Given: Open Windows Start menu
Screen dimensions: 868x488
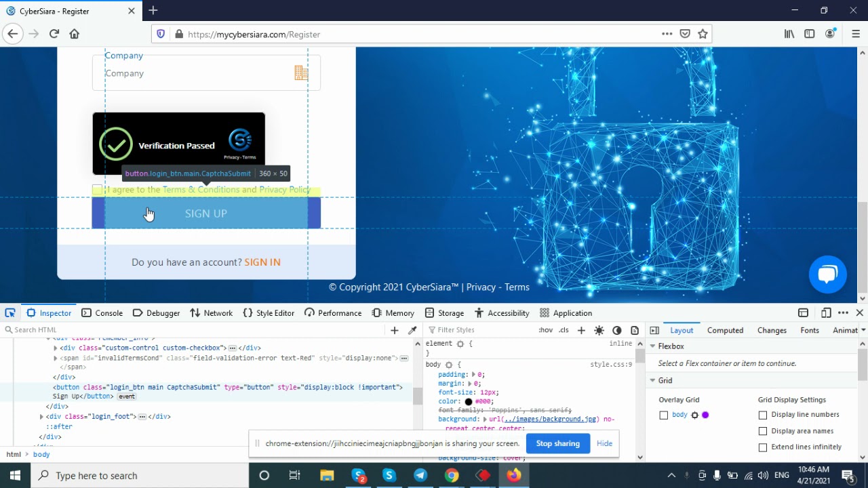Looking at the screenshot, I should [x=15, y=475].
